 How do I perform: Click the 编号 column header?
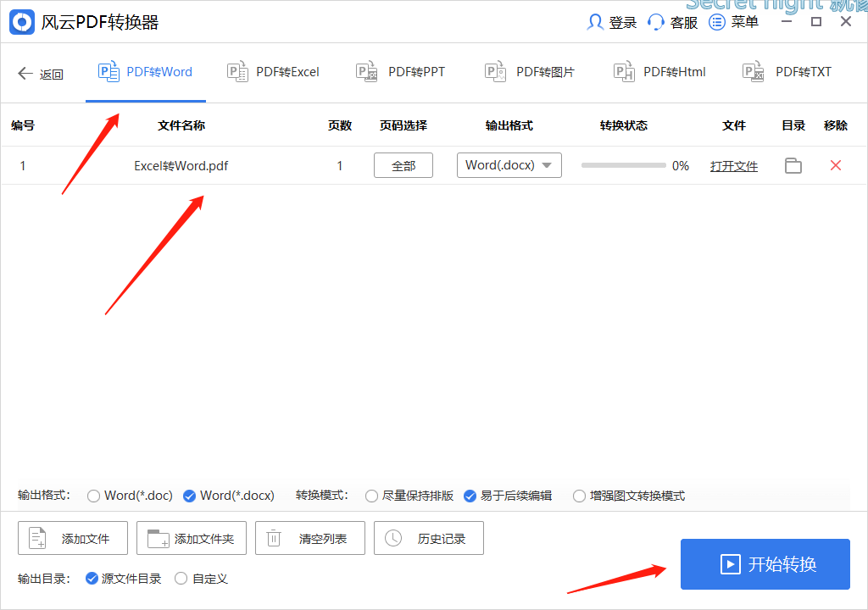[23, 125]
